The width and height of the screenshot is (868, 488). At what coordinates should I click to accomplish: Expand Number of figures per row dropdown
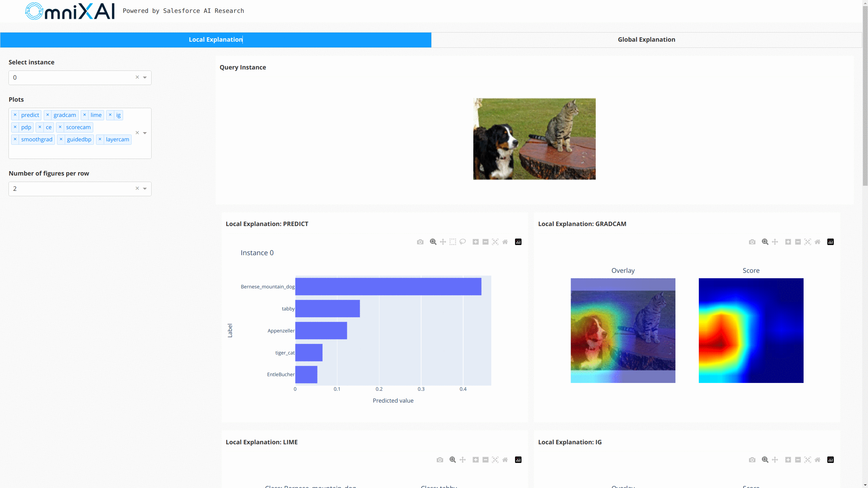(x=145, y=189)
